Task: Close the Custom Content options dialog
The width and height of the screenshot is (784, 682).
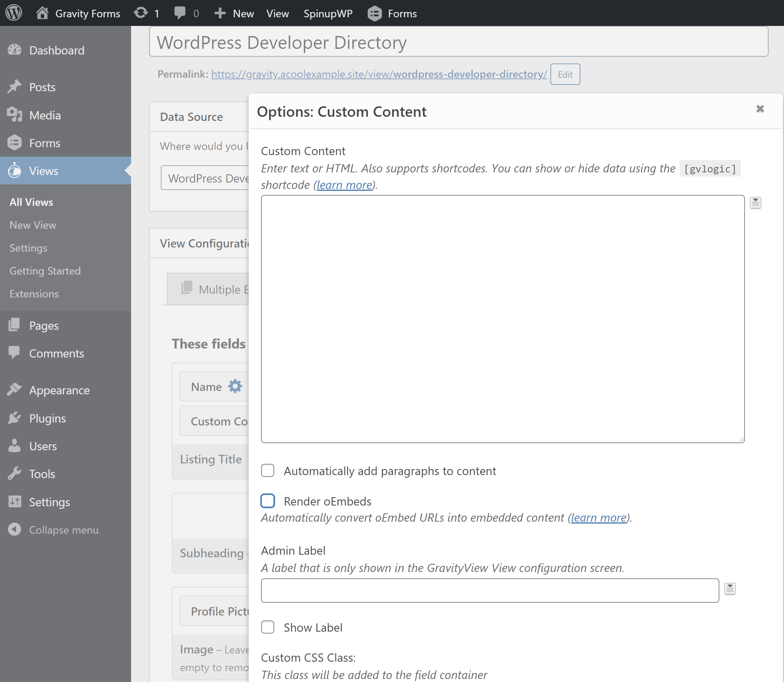Action: [x=760, y=109]
